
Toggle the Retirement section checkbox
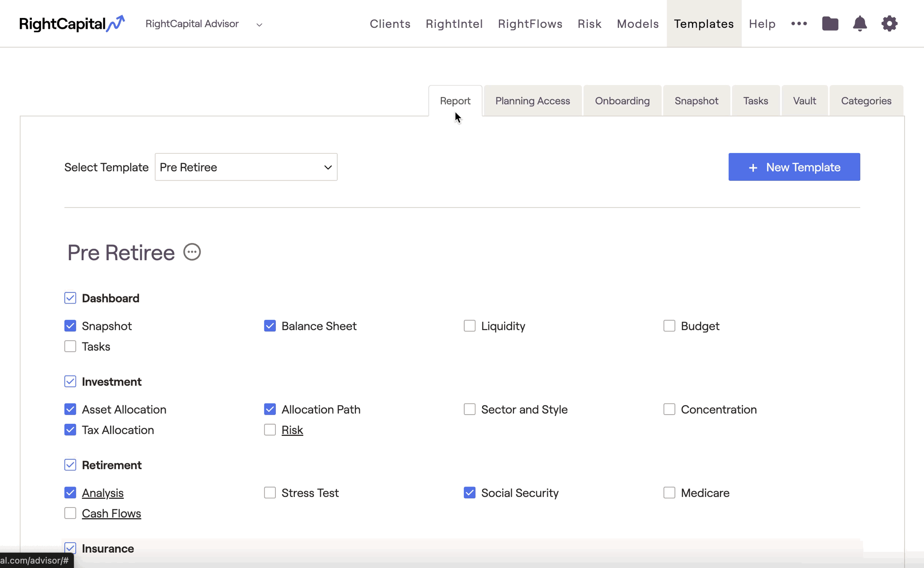point(70,465)
